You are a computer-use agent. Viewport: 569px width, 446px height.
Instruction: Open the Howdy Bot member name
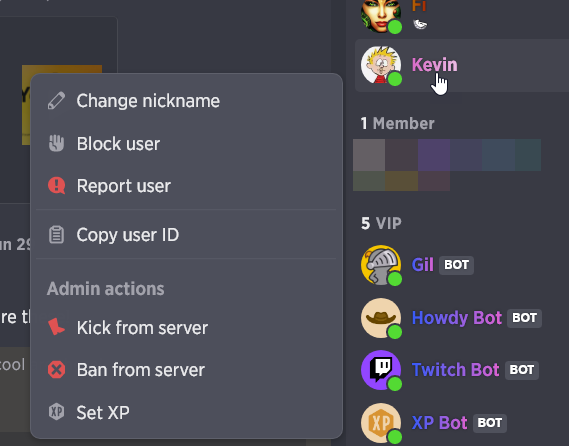click(x=457, y=318)
